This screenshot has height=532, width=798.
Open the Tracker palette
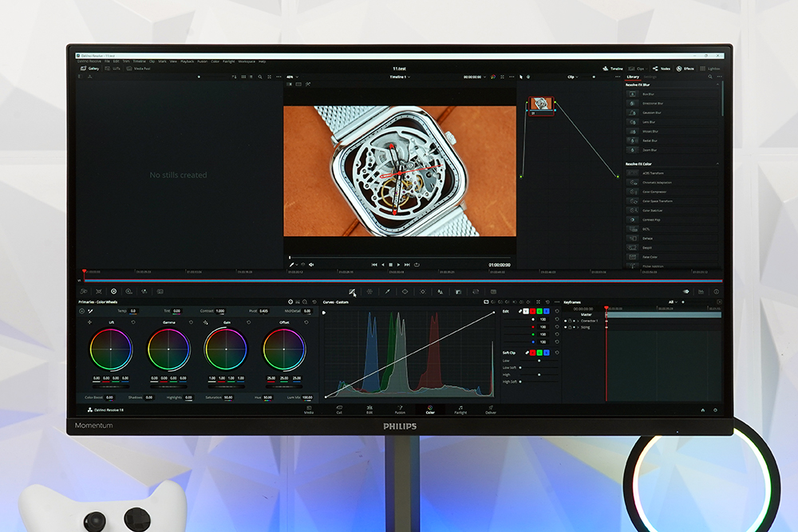pyautogui.click(x=422, y=291)
